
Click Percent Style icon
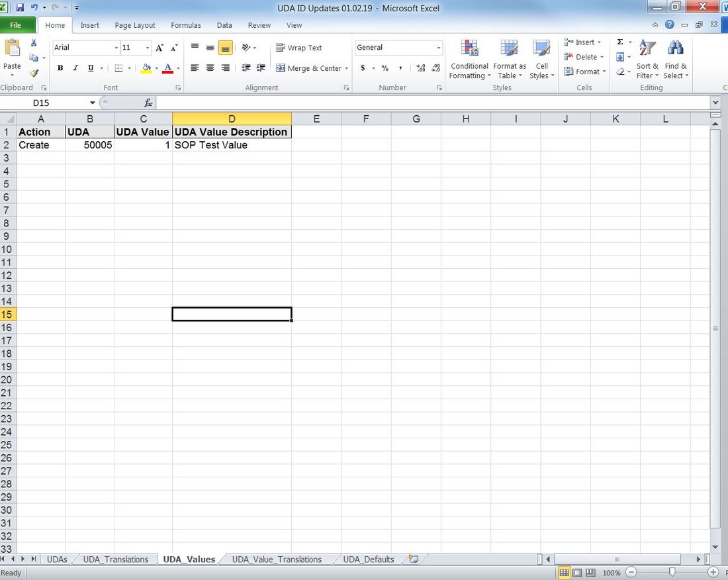[x=385, y=68]
